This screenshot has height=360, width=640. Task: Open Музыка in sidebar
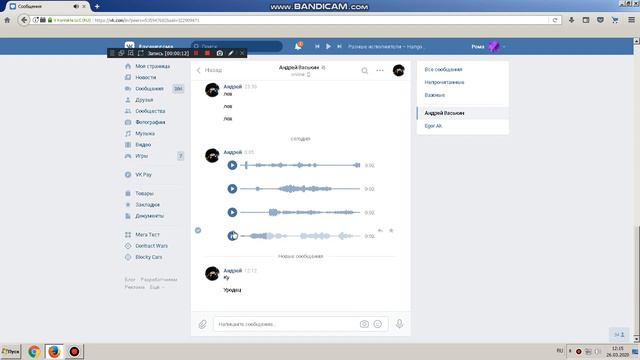coord(145,133)
